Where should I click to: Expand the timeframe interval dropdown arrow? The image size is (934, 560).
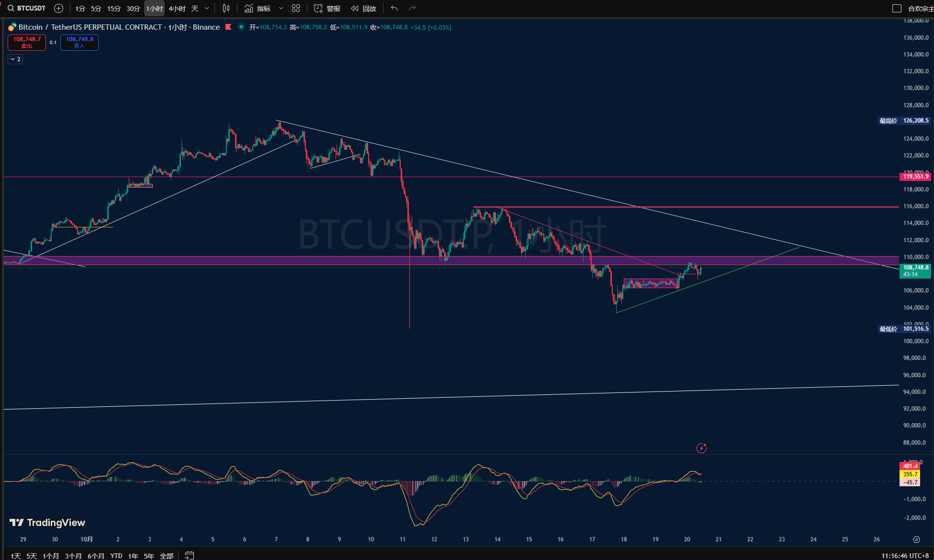point(207,8)
